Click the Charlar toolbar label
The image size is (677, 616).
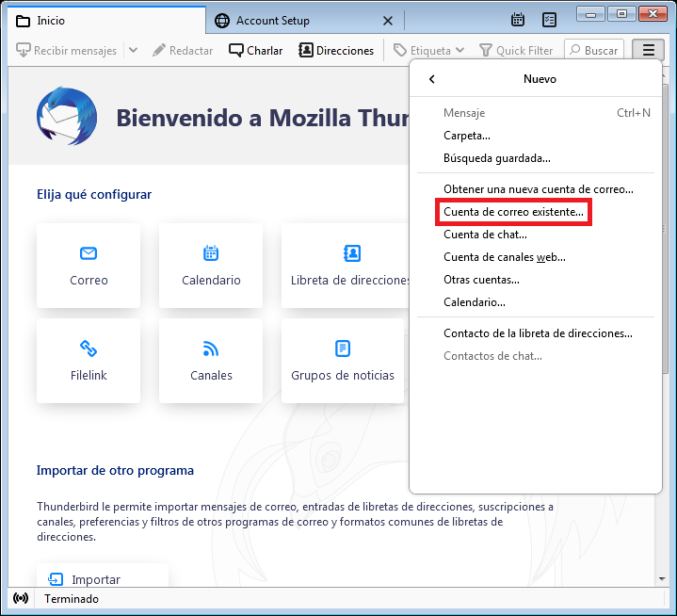(265, 51)
